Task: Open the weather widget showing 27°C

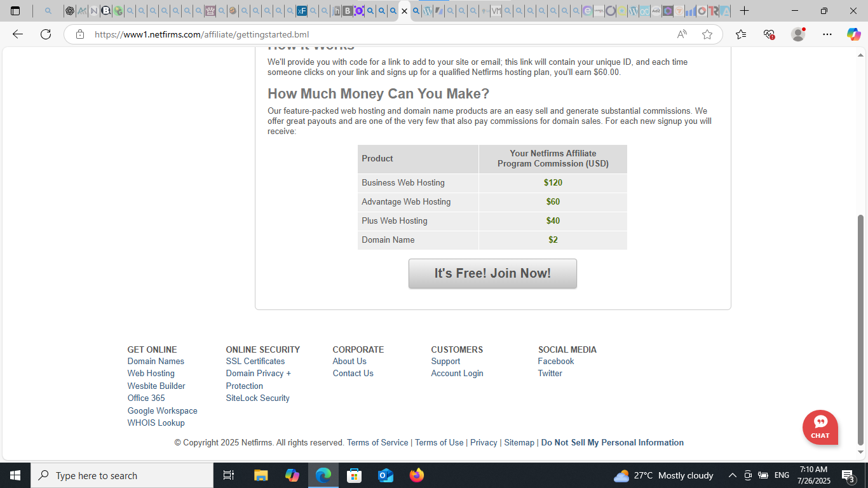Action: coord(664,475)
